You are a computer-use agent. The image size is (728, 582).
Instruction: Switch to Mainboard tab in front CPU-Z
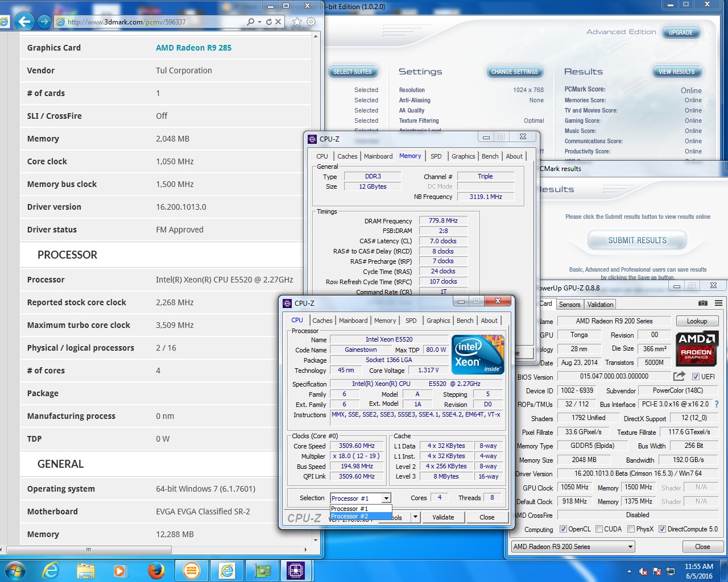pyautogui.click(x=353, y=321)
